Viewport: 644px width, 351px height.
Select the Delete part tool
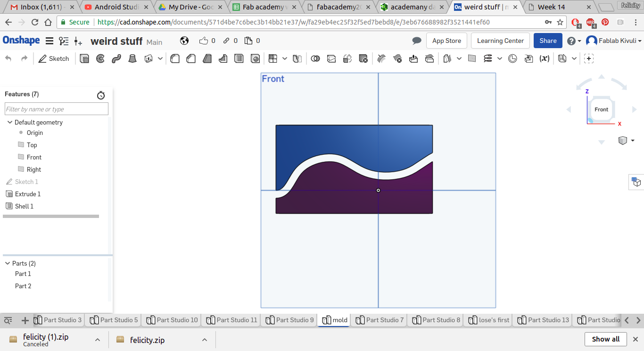pyautogui.click(x=363, y=58)
